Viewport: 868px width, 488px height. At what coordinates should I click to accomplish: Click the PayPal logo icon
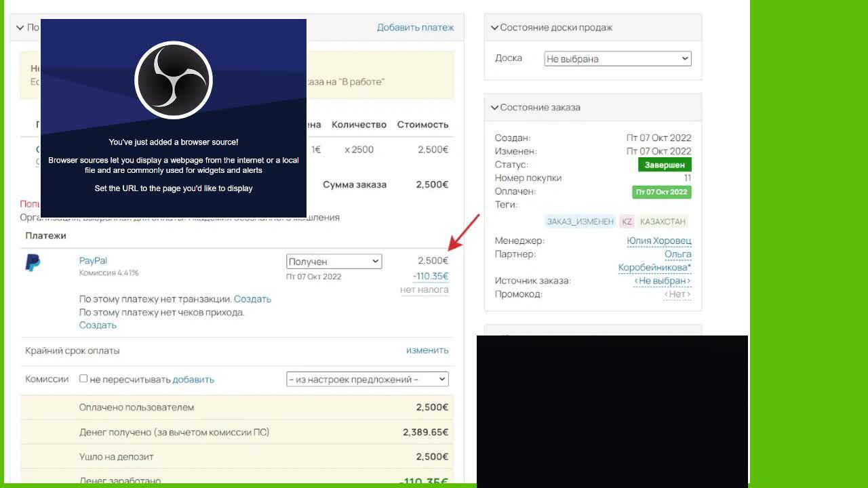(x=33, y=263)
